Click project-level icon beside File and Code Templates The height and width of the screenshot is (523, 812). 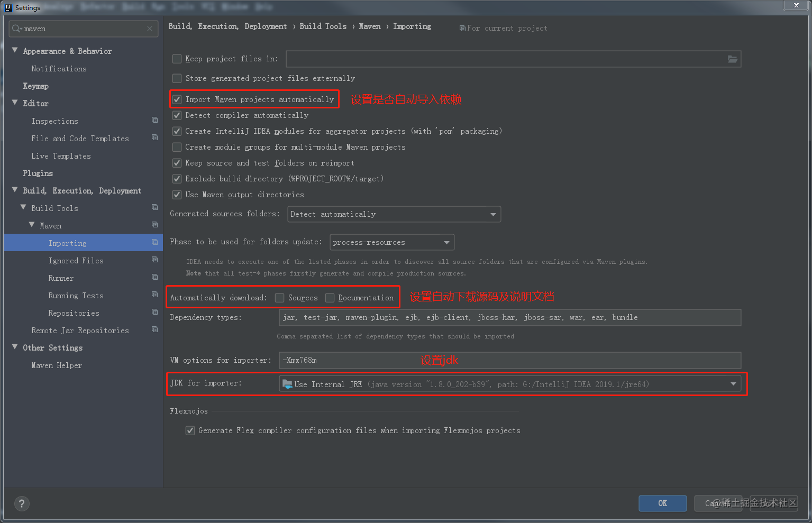[154, 137]
